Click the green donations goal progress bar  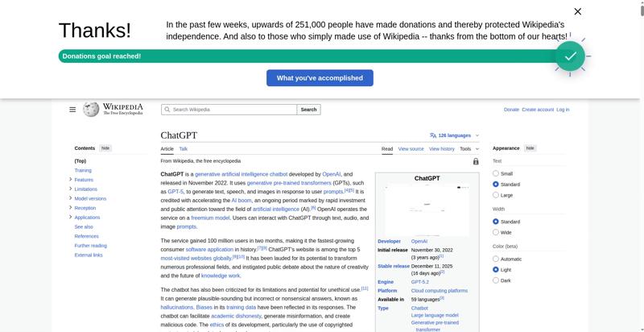pyautogui.click(x=306, y=56)
